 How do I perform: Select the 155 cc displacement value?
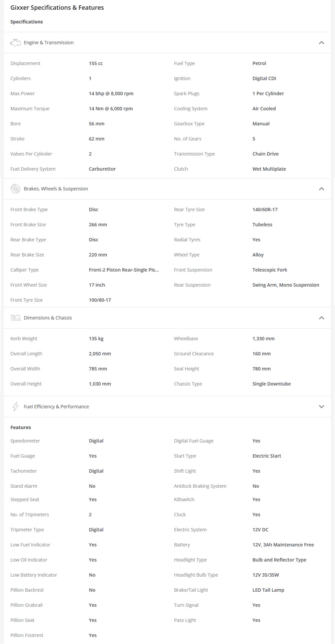pyautogui.click(x=96, y=63)
